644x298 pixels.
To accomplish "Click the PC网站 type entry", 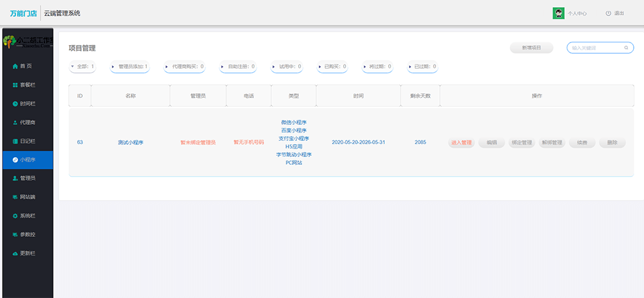I will point(294,163).
